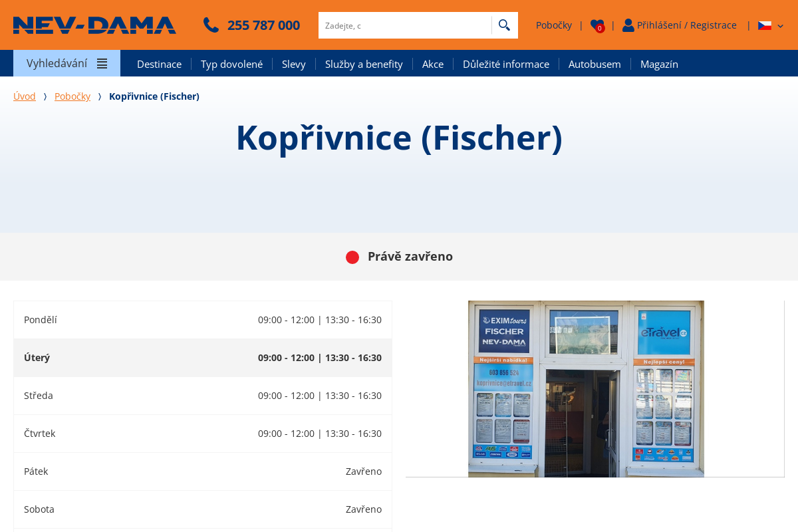This screenshot has height=532, width=798.
Task: Select the Slevy menu item
Action: (x=293, y=64)
